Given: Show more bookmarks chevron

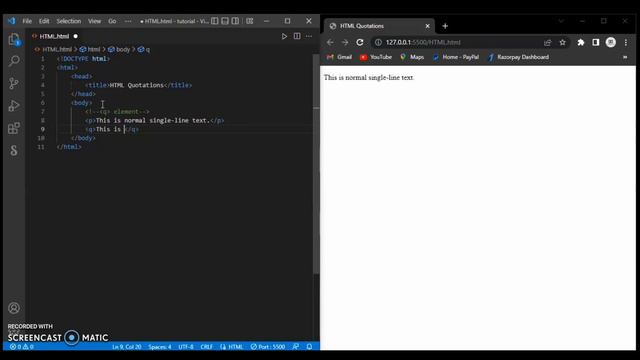Looking at the screenshot, I should (625, 57).
